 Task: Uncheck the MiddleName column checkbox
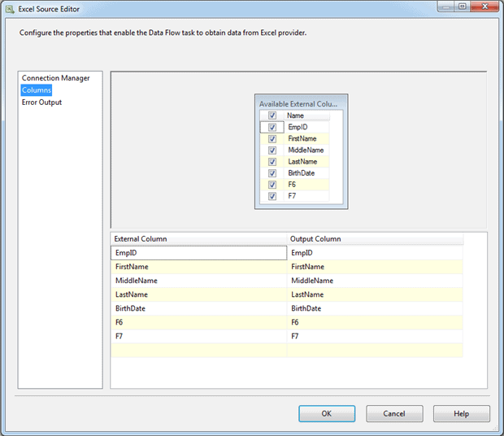pos(272,150)
